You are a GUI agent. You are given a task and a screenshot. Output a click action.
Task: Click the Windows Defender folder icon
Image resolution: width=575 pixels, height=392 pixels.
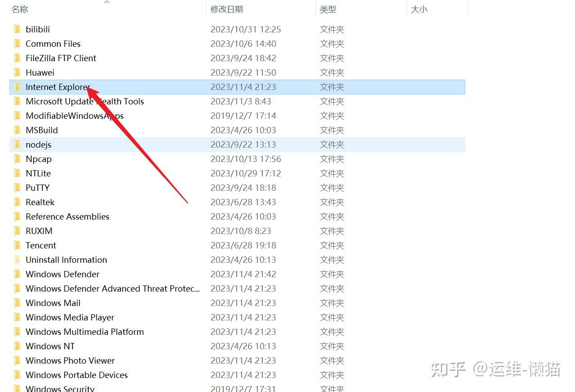[x=17, y=274]
